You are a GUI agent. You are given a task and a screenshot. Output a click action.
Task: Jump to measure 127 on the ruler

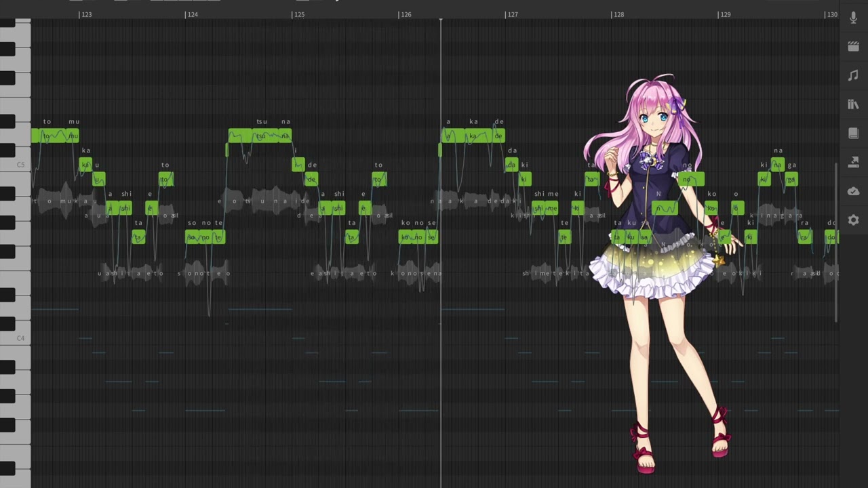click(x=512, y=14)
